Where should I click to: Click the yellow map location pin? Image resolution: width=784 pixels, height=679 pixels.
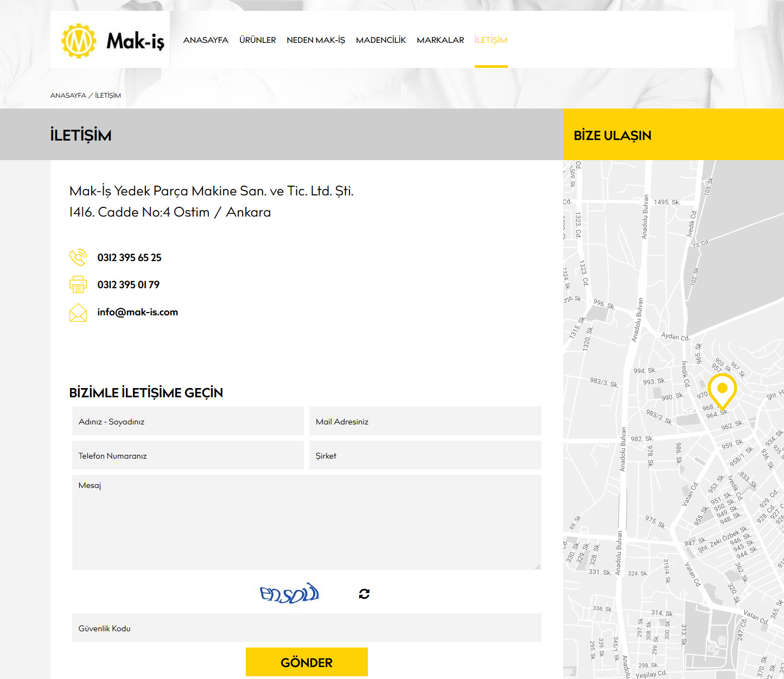pyautogui.click(x=722, y=390)
